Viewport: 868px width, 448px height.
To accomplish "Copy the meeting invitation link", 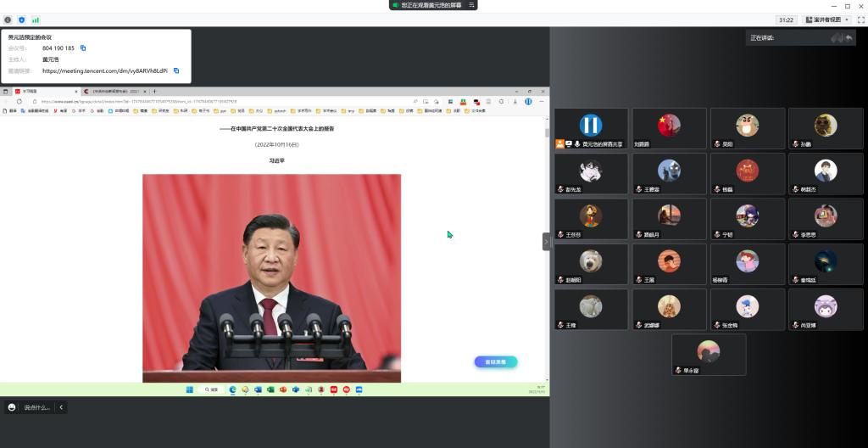I will [x=175, y=71].
